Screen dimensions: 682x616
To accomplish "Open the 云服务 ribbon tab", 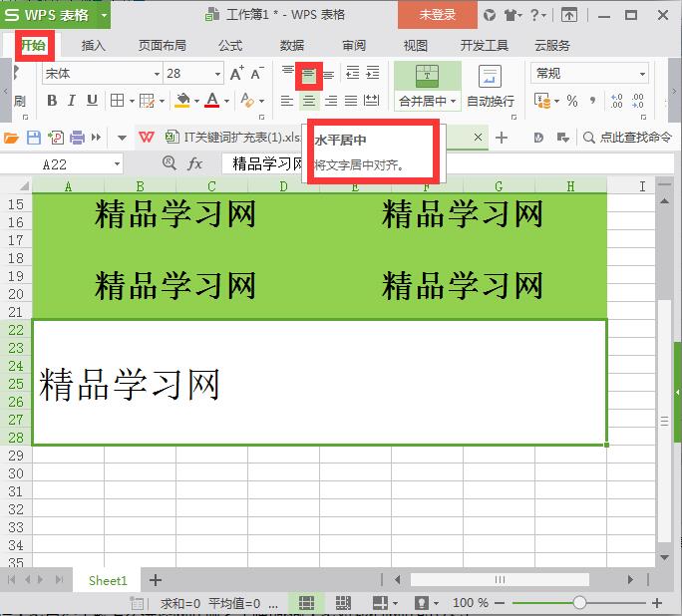I will click(552, 45).
